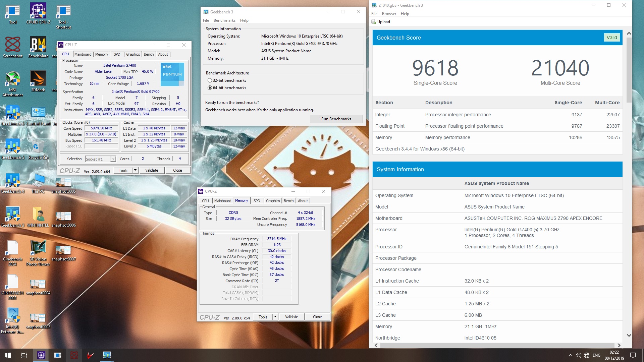The height and width of the screenshot is (362, 644).
Task: Open Geekbench 3 desktop icon
Action: click(13, 217)
